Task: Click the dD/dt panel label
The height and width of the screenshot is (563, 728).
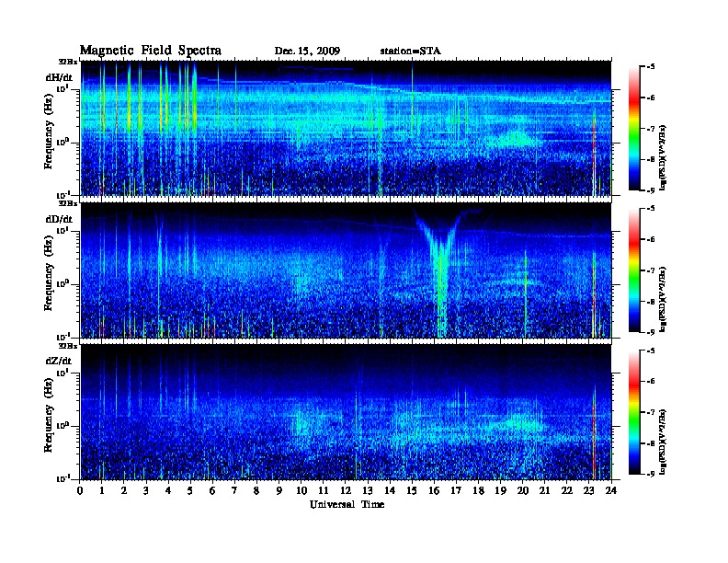Action: click(x=59, y=219)
